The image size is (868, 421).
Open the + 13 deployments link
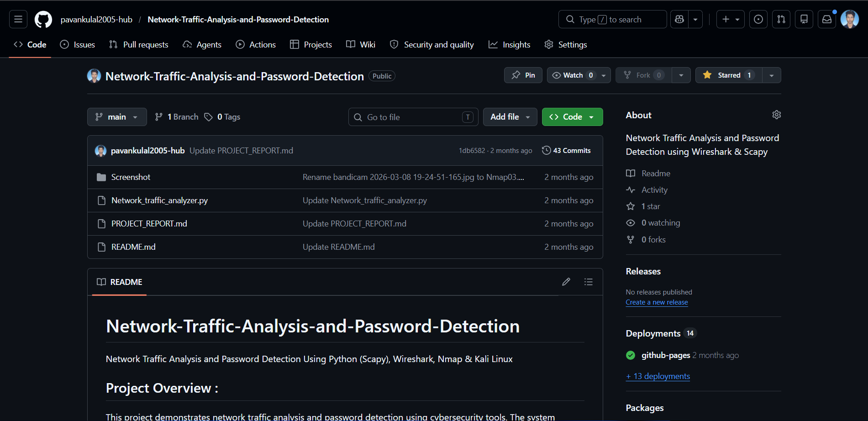point(658,376)
